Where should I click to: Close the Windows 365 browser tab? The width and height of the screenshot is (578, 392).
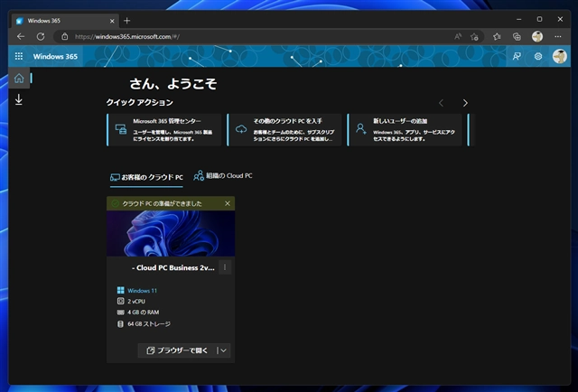(x=112, y=21)
